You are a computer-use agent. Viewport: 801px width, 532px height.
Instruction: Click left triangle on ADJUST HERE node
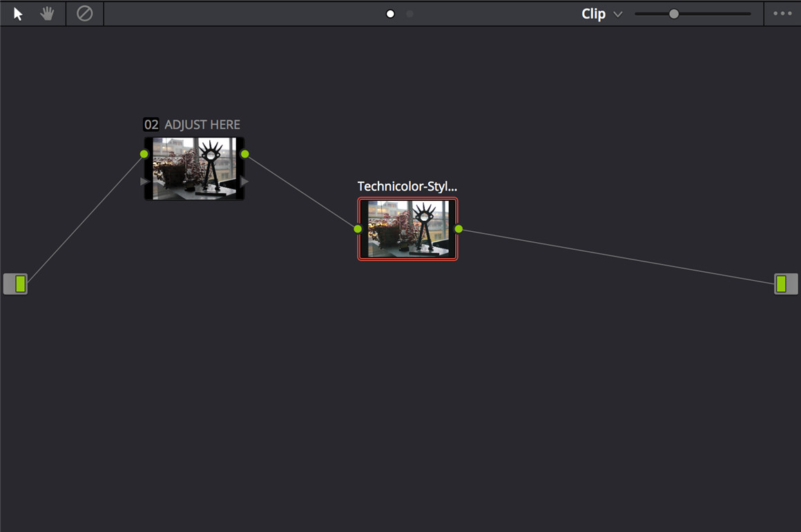pyautogui.click(x=144, y=181)
